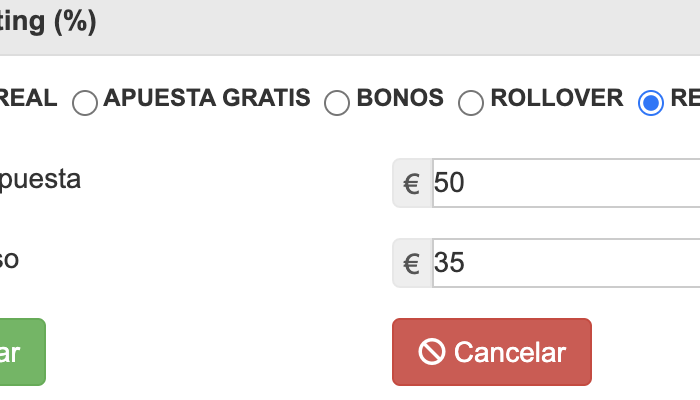
Task: Click the selected blue radio button
Action: click(x=651, y=103)
